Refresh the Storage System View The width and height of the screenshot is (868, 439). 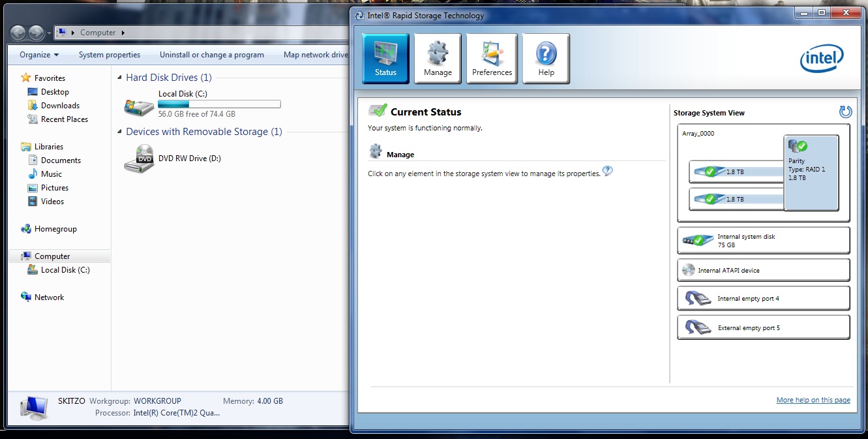pos(845,112)
